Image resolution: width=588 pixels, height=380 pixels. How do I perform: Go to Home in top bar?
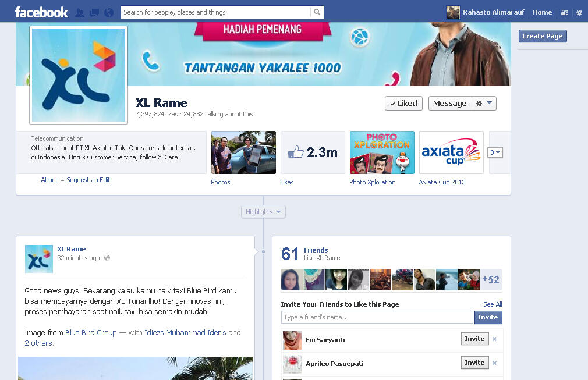(x=542, y=12)
